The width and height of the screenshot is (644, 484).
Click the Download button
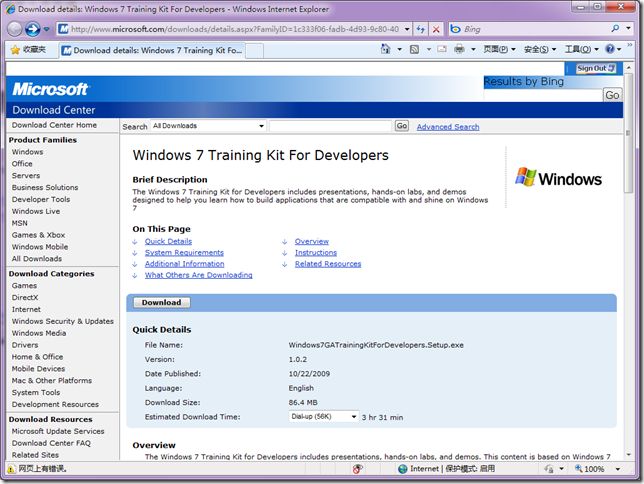click(x=161, y=302)
